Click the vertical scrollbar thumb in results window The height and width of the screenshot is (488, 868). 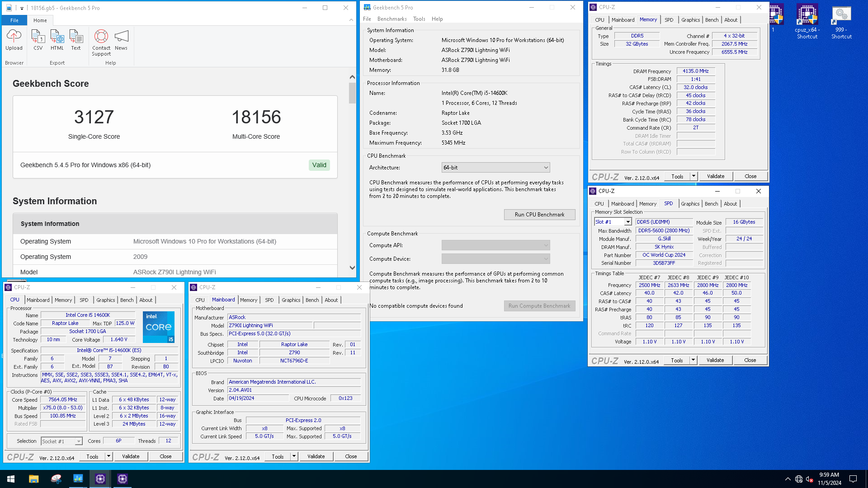(x=352, y=93)
